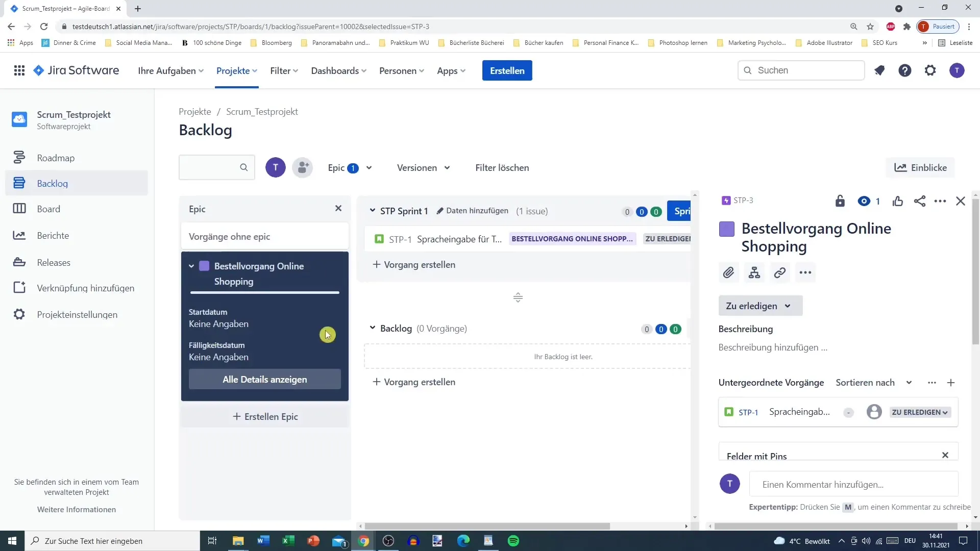Click the child issues icon on STP-3
The width and height of the screenshot is (980, 551).
pyautogui.click(x=755, y=272)
